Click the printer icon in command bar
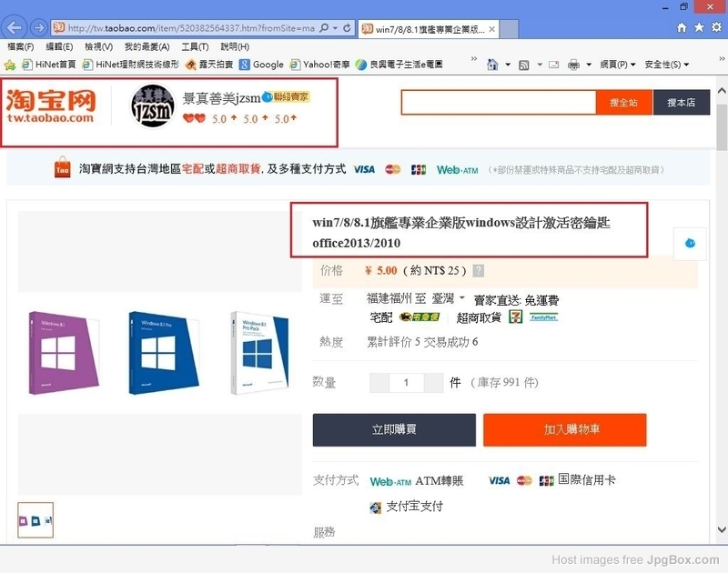Screen dimensions: 728x573 [x=574, y=65]
